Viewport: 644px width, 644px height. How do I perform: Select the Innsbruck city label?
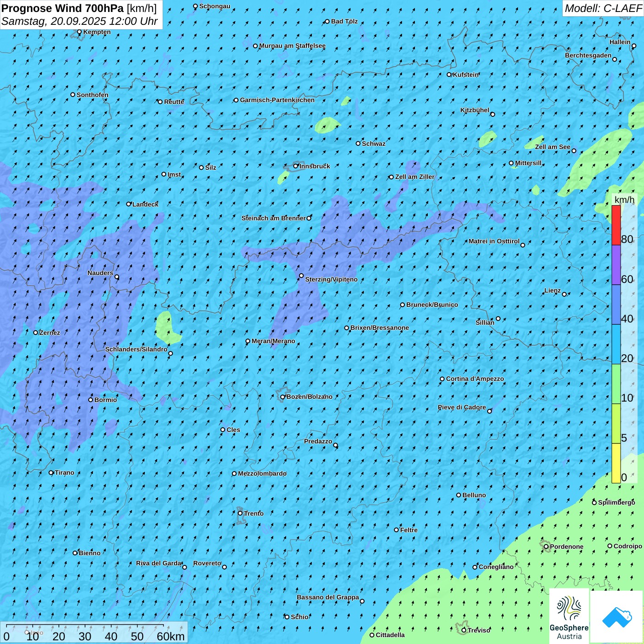point(315,166)
